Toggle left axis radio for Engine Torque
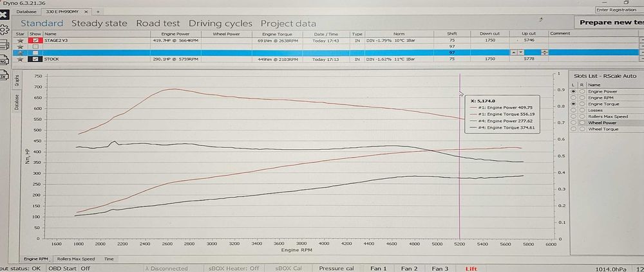 pyautogui.click(x=574, y=104)
